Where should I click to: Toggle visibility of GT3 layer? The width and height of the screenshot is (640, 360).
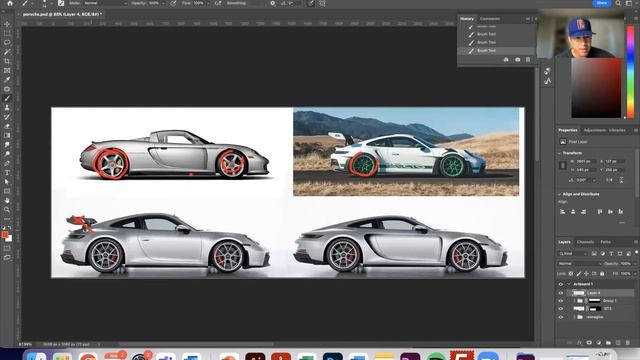click(560, 309)
